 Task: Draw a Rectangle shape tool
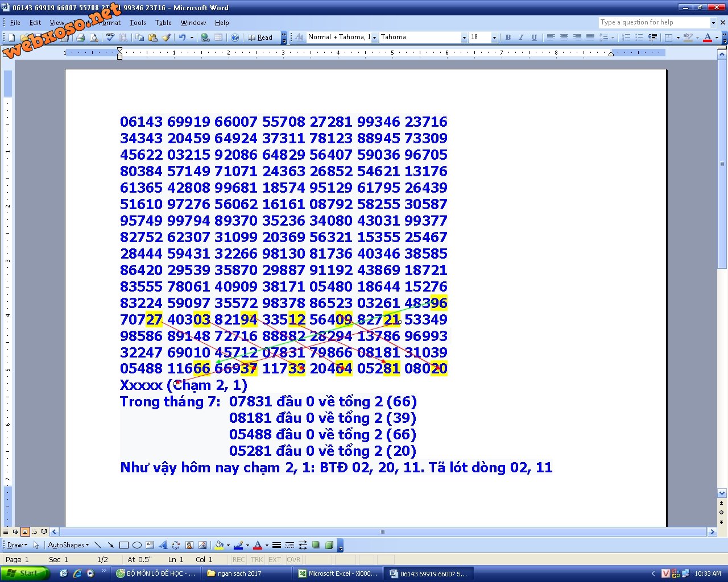pyautogui.click(x=123, y=545)
